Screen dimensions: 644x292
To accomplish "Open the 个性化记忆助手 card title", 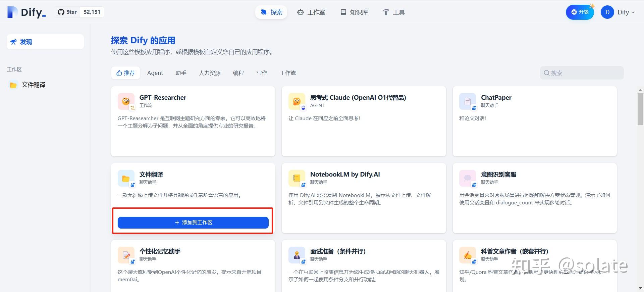I will [x=160, y=251].
